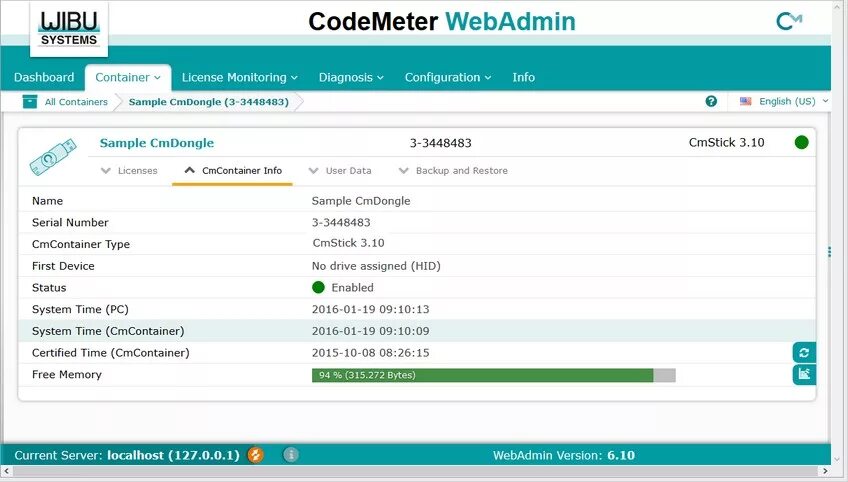Click No drive assigned (HID) value

coord(376,266)
